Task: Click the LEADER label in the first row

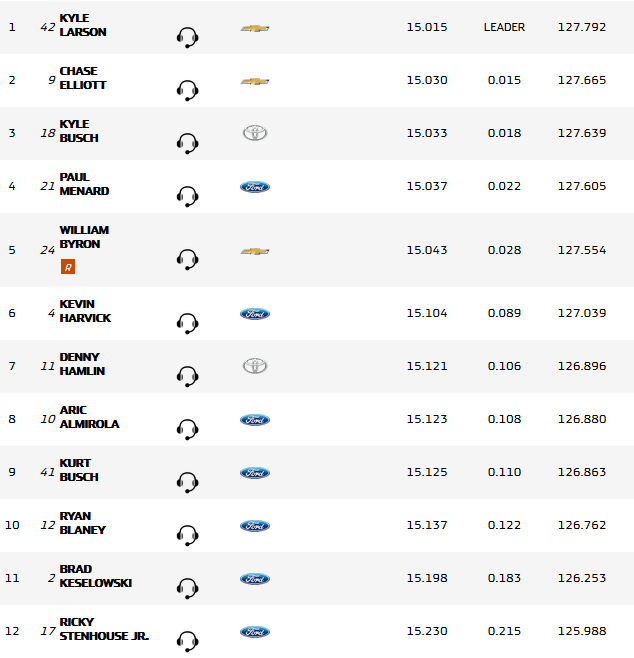Action: tap(504, 27)
